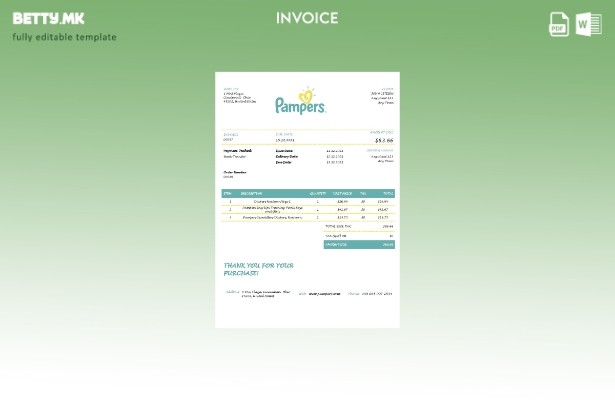Click the TOTAL column header in table
The image size is (615, 400).
[387, 193]
